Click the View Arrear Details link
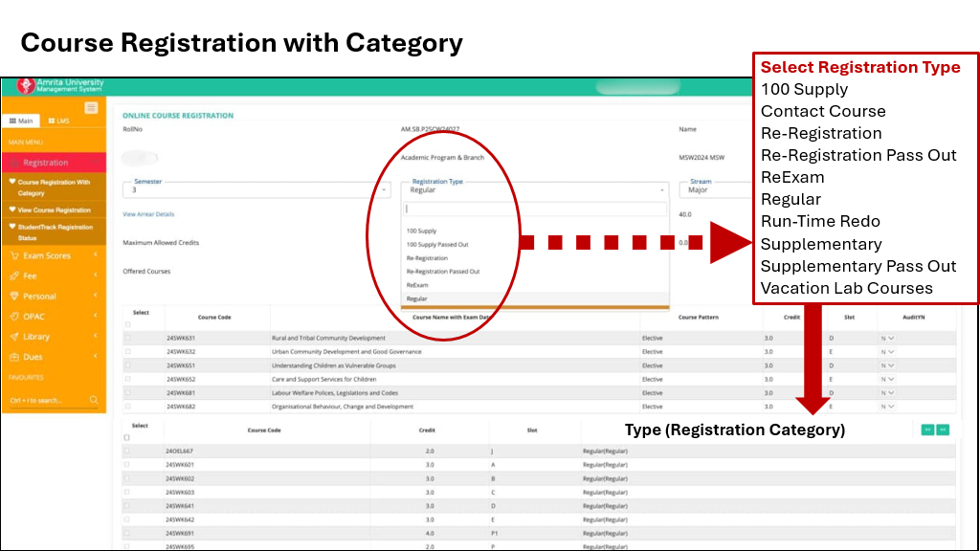This screenshot has height=551, width=980. (148, 214)
